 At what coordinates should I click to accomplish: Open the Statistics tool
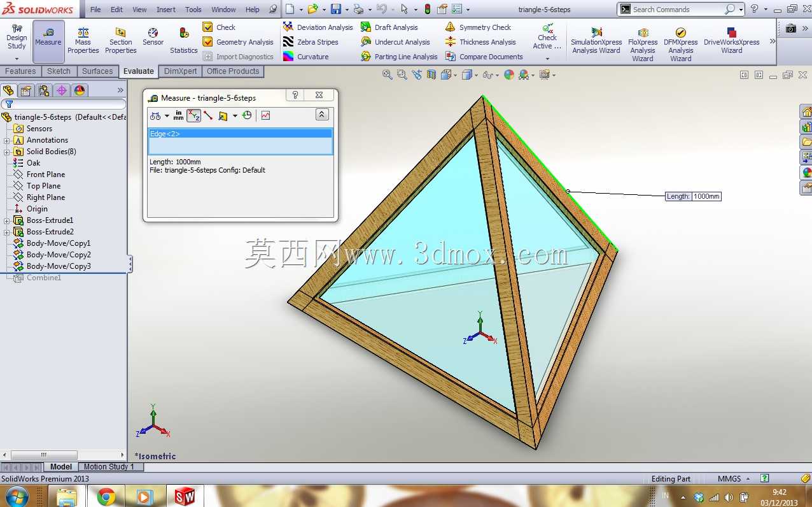coord(184,41)
